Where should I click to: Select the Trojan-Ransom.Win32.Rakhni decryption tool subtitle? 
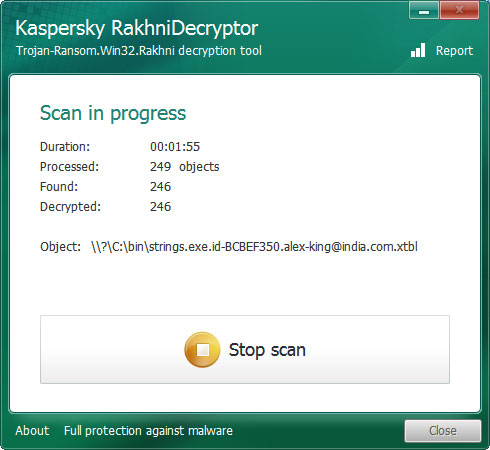click(139, 51)
